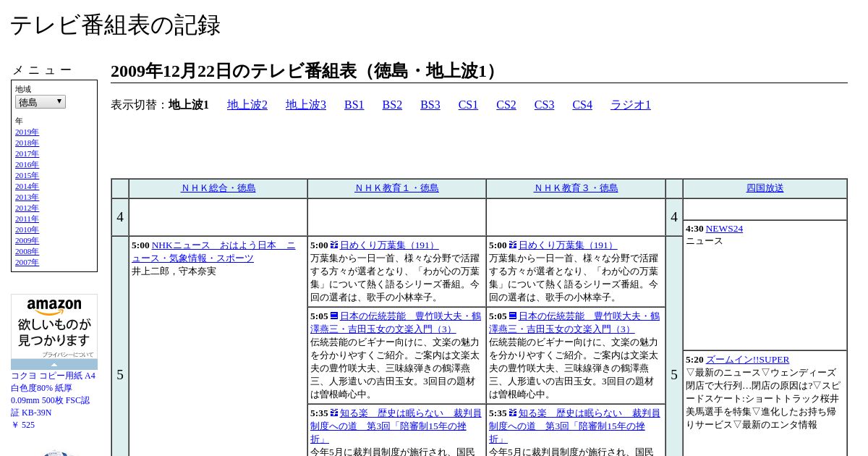This screenshot has height=456, width=868.
Task: Select the 2012年 year link
Action: 27,208
